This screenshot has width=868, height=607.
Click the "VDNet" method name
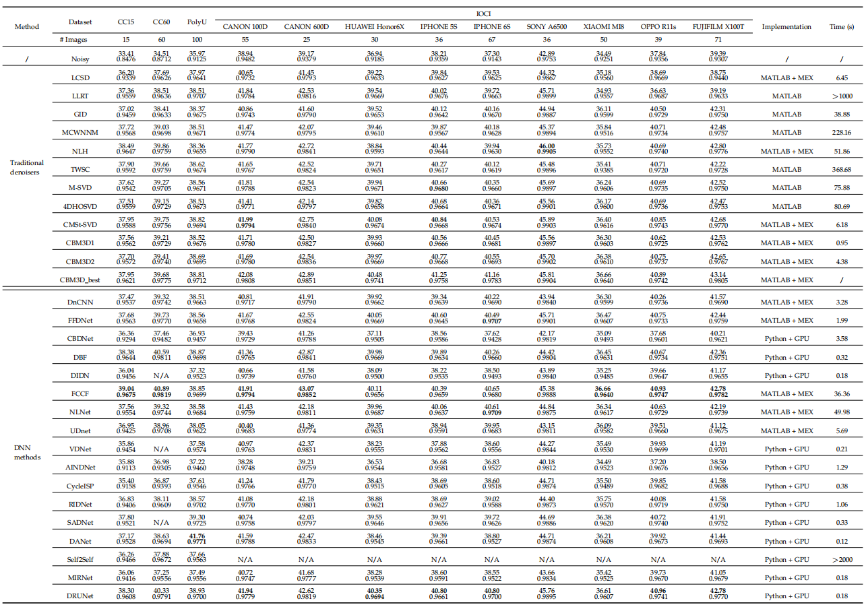point(80,449)
